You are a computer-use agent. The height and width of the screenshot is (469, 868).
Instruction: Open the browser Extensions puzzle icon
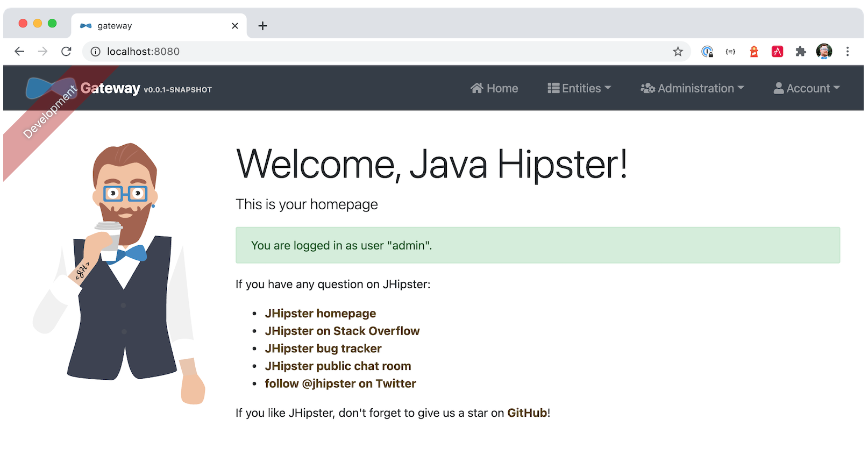coord(801,52)
